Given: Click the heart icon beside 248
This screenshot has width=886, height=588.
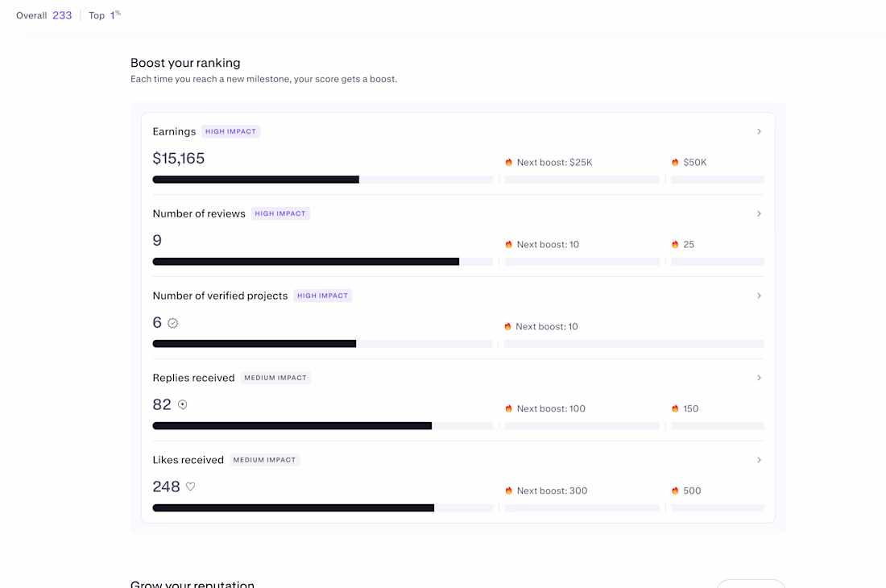Looking at the screenshot, I should click(191, 487).
